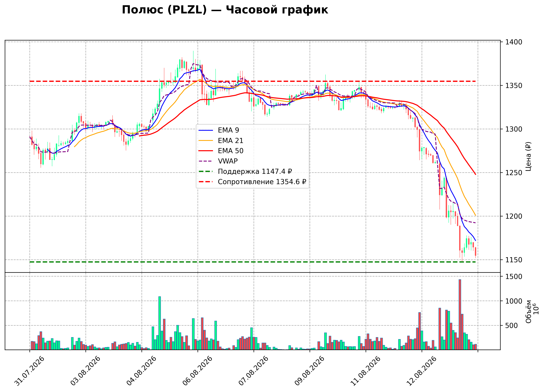Image resolution: width=545 pixels, height=392 pixels.
Task: Click the blue line sample beside EMA 9
Action: (206, 130)
